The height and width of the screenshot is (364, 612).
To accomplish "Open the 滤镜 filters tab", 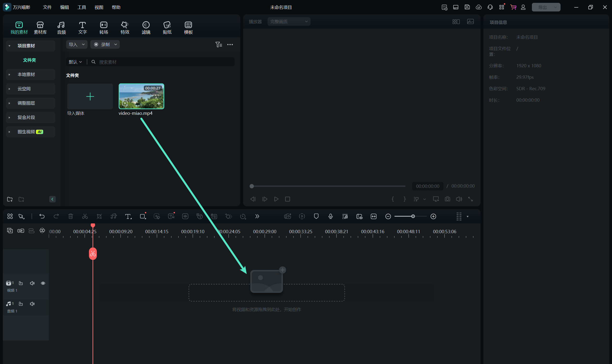I will pyautogui.click(x=146, y=28).
